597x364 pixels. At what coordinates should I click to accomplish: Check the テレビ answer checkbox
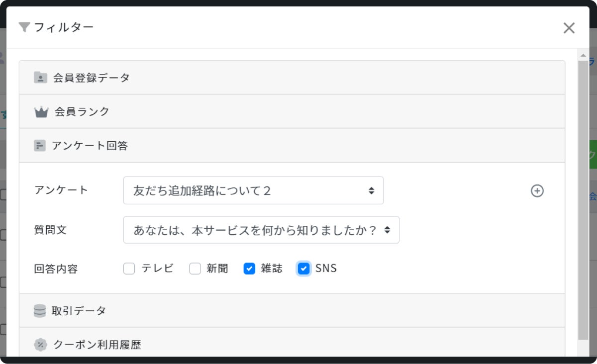[x=129, y=269]
